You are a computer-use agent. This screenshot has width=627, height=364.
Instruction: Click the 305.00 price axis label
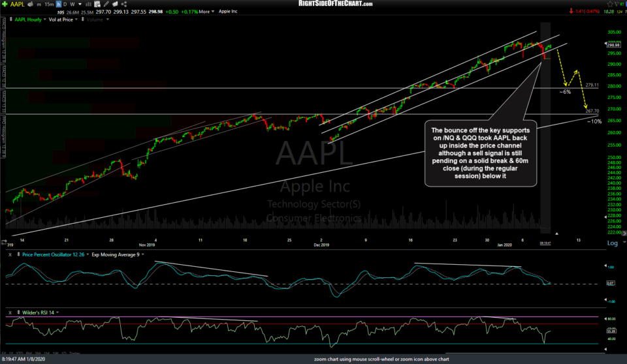[x=614, y=33]
